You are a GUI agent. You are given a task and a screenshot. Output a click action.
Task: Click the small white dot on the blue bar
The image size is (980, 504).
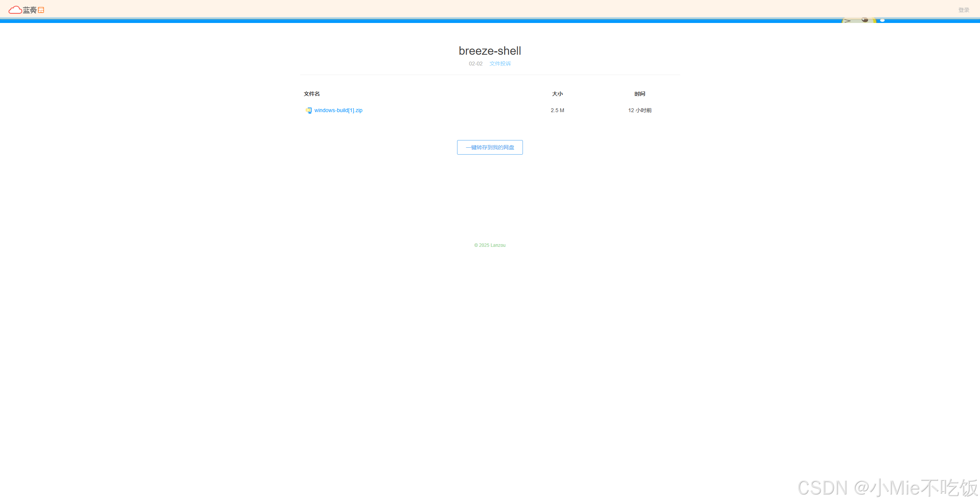click(882, 20)
